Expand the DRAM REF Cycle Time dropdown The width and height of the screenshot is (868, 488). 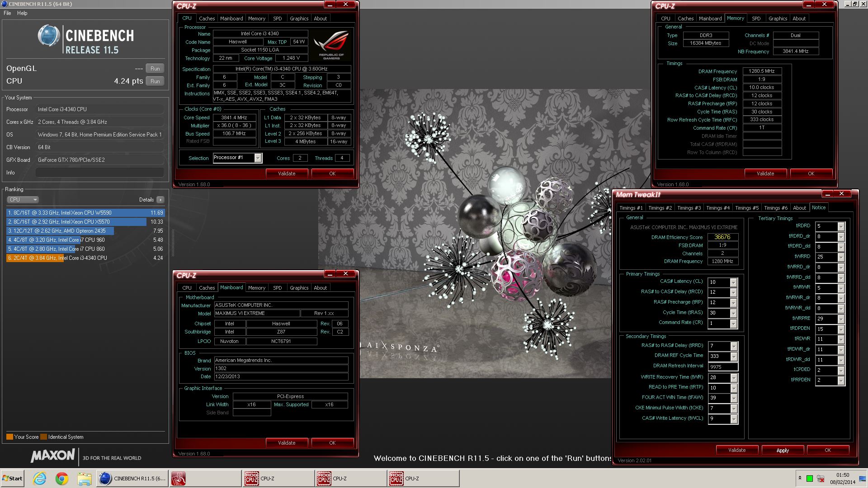734,357
